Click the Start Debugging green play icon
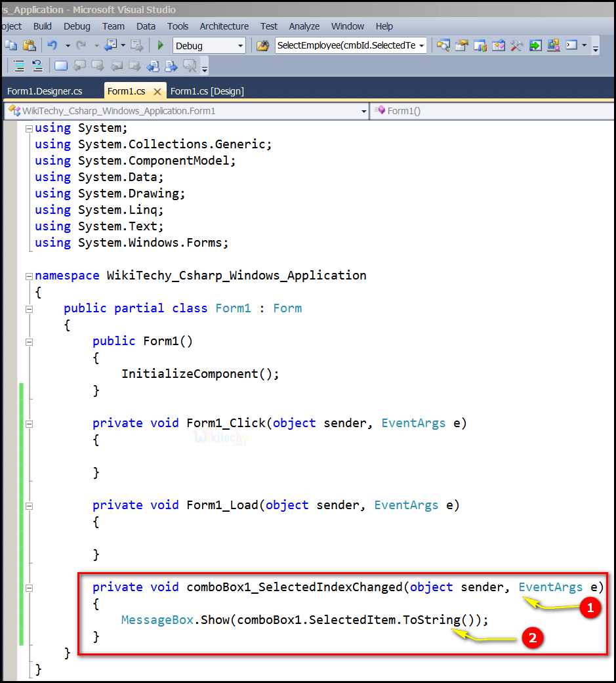 pos(160,45)
